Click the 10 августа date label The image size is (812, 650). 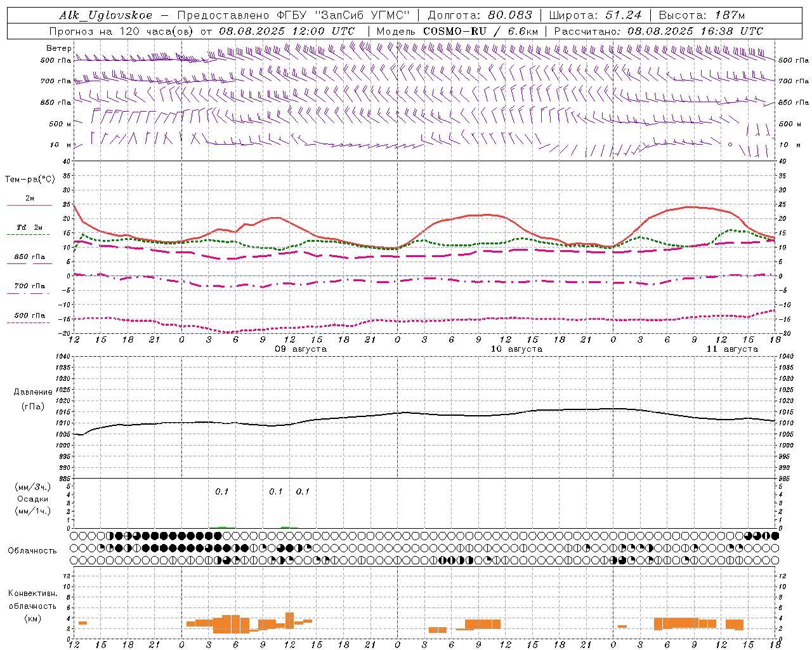516,349
